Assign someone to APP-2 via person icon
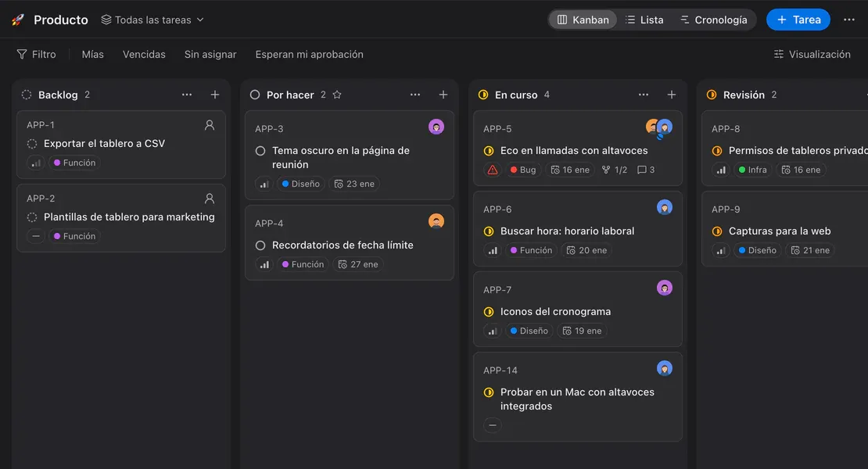The width and height of the screenshot is (868, 469). 210,198
